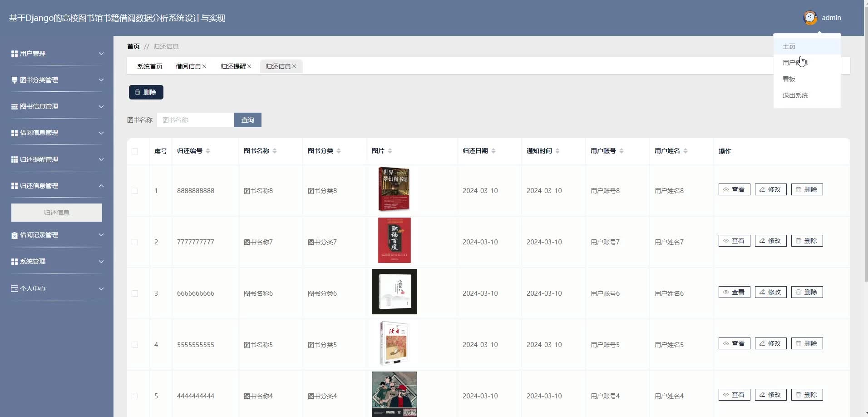The height and width of the screenshot is (417, 868).
Task: Select 退出系统 from admin dropdown menu
Action: (x=795, y=95)
